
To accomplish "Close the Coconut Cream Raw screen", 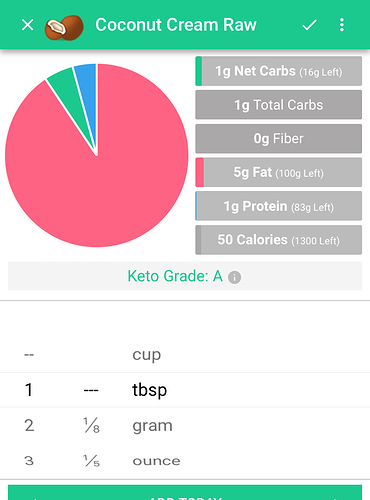I will click(x=27, y=25).
